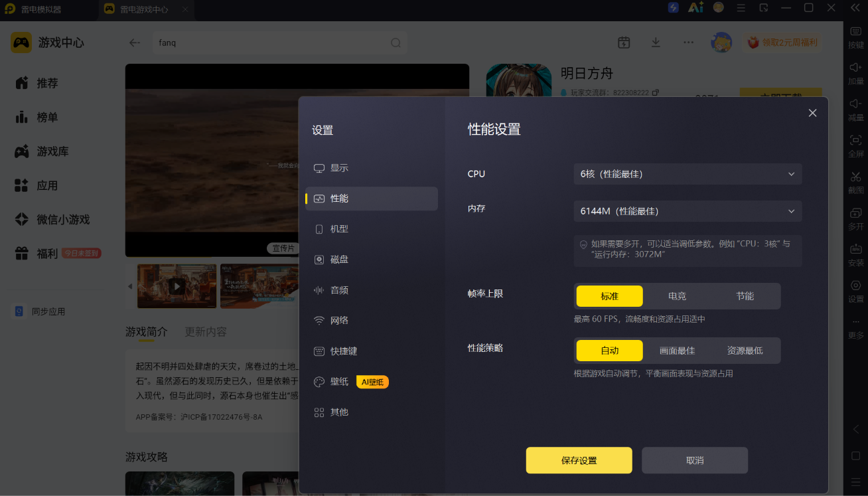Select 电竞 frame rate limit
This screenshot has width=868, height=496.
pos(678,296)
